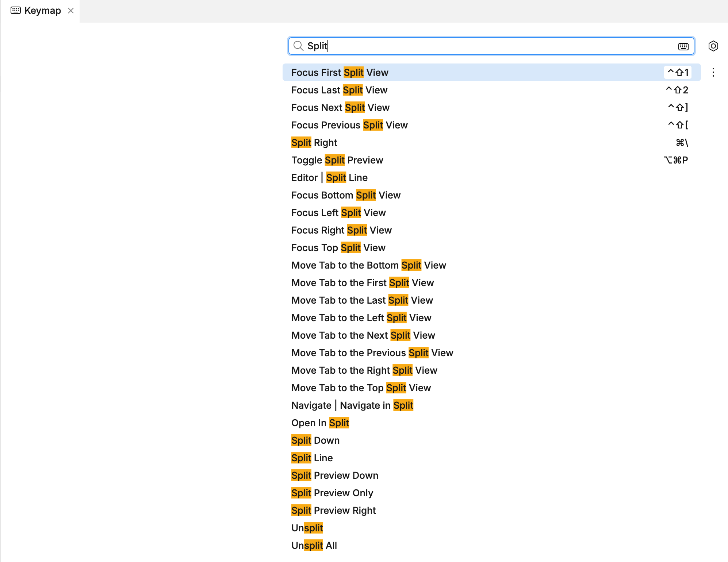
Task: Click the Control-Shift-2 shortcut for Focus Last
Action: coord(677,90)
